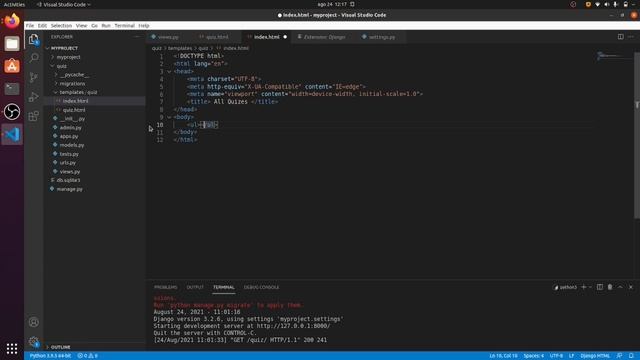Select Python interpreter in status bar
The height and width of the screenshot is (360, 640).
coord(50,356)
